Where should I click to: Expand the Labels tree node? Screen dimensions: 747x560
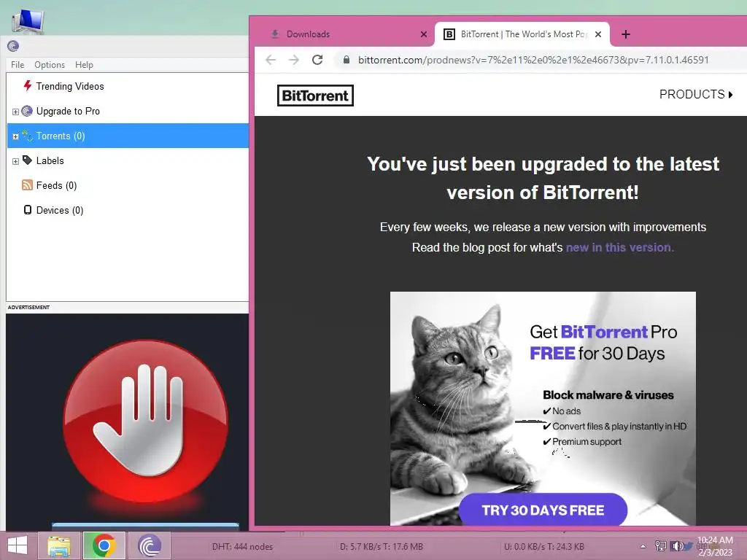click(15, 161)
